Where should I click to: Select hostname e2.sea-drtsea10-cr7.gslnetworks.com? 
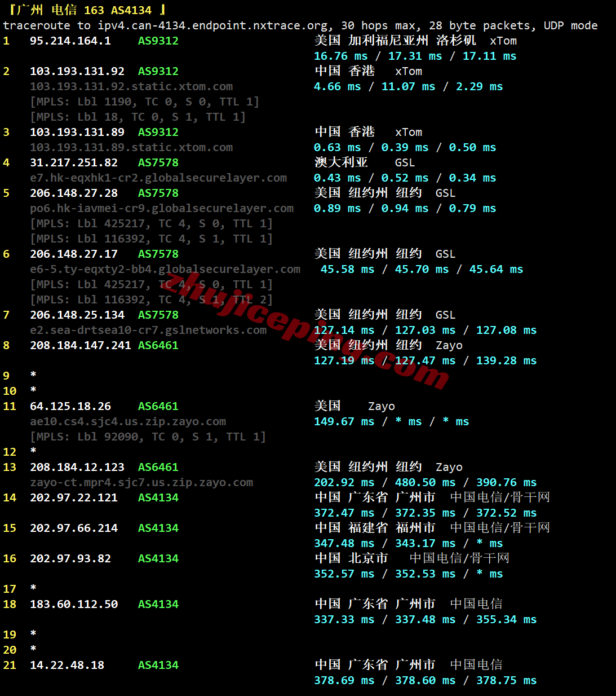click(x=148, y=330)
